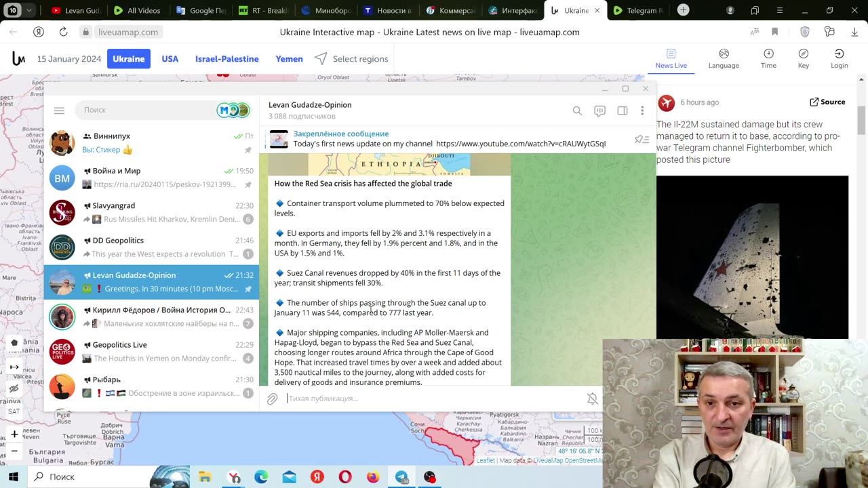Viewport: 868px width, 488px height.
Task: Toggle map markers visibility eye icon
Action: coord(14,389)
